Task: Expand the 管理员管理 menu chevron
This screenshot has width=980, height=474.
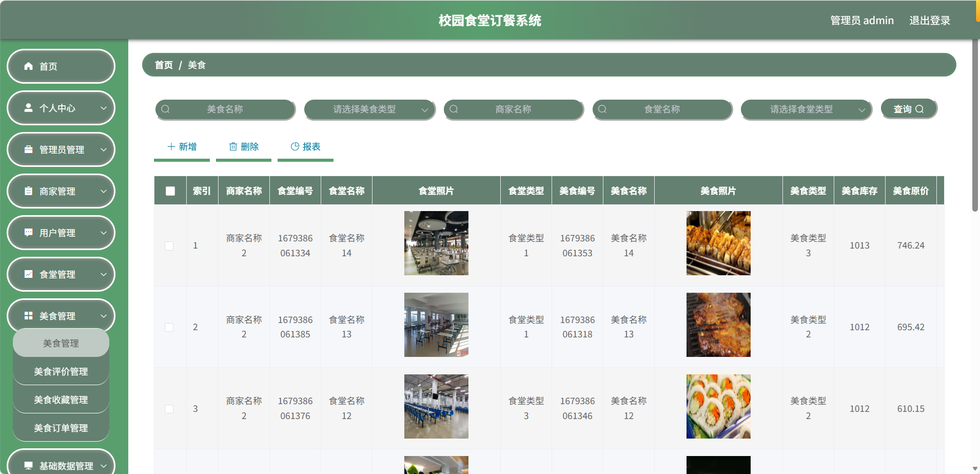Action: click(104, 149)
